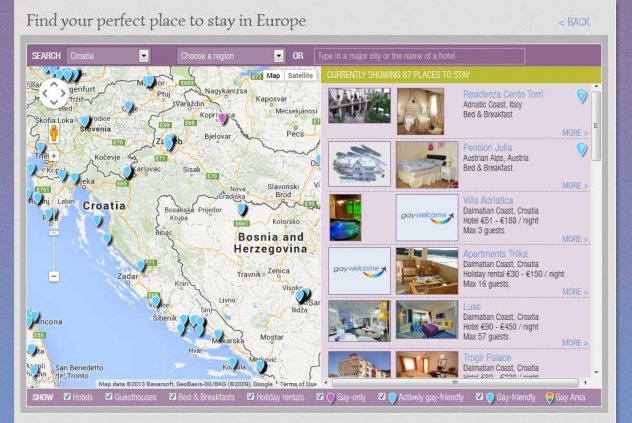632x423 pixels.
Task: Zoom in with the map plus button
Action: (54, 156)
